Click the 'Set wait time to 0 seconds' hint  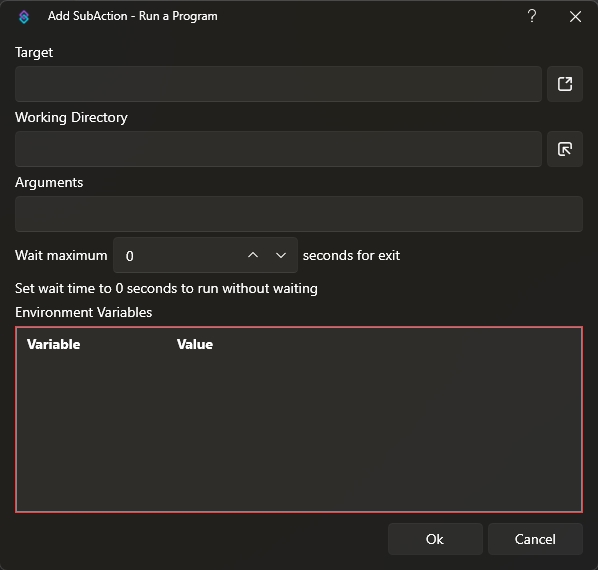[x=166, y=289]
